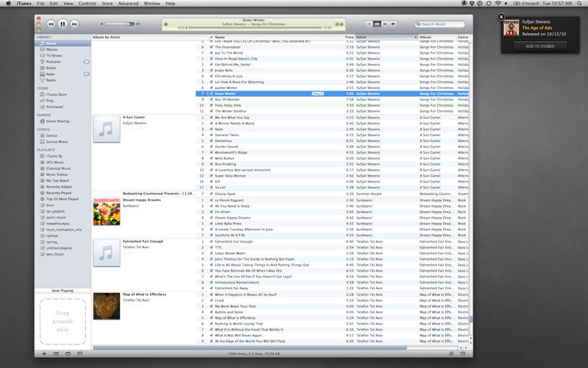Switch to album list view icon
The image size is (588, 368).
377,24
